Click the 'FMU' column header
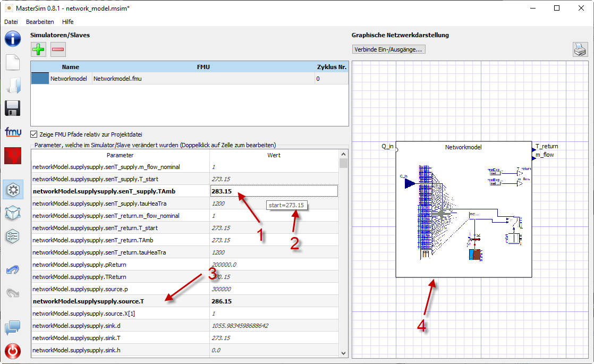 pyautogui.click(x=203, y=66)
